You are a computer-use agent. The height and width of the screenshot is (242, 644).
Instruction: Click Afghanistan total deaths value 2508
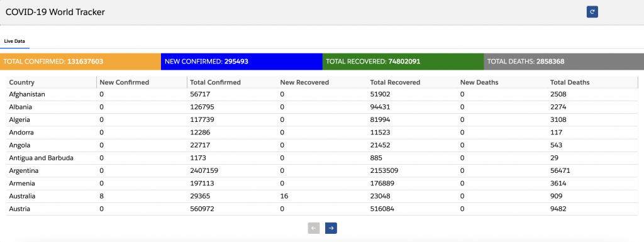(x=558, y=94)
